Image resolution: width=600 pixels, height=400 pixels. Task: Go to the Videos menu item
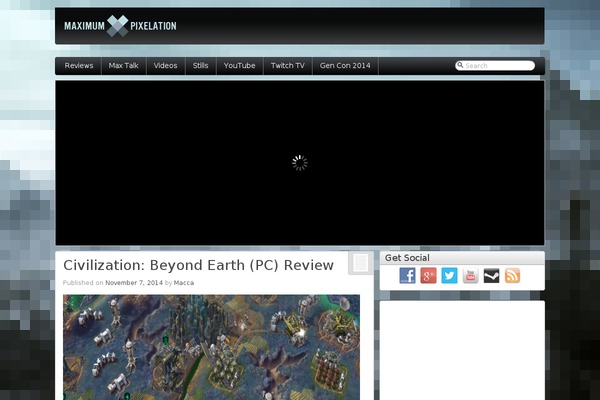[x=165, y=66]
